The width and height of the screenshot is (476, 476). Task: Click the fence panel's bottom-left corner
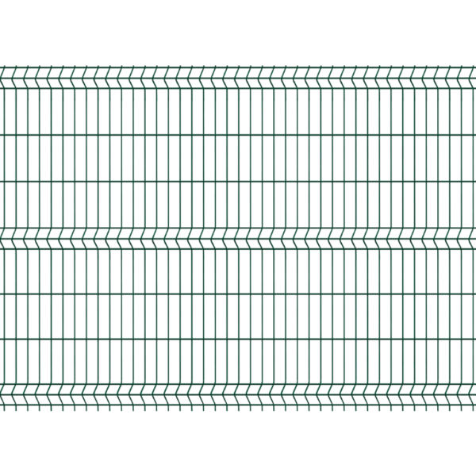tap(2, 410)
